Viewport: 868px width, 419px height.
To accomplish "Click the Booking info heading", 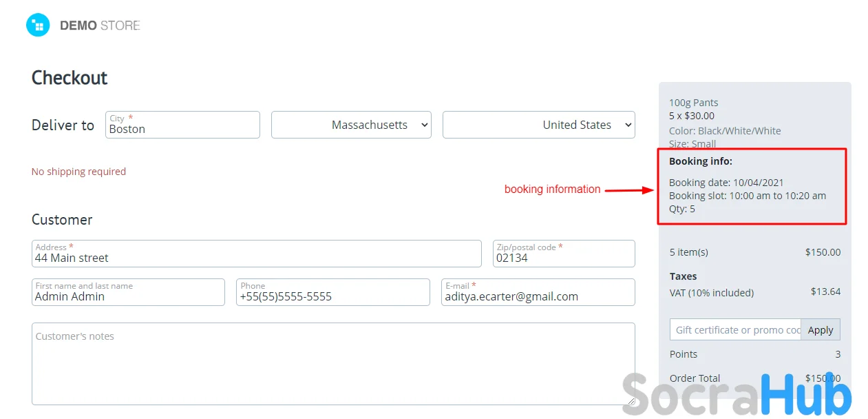I will [701, 161].
